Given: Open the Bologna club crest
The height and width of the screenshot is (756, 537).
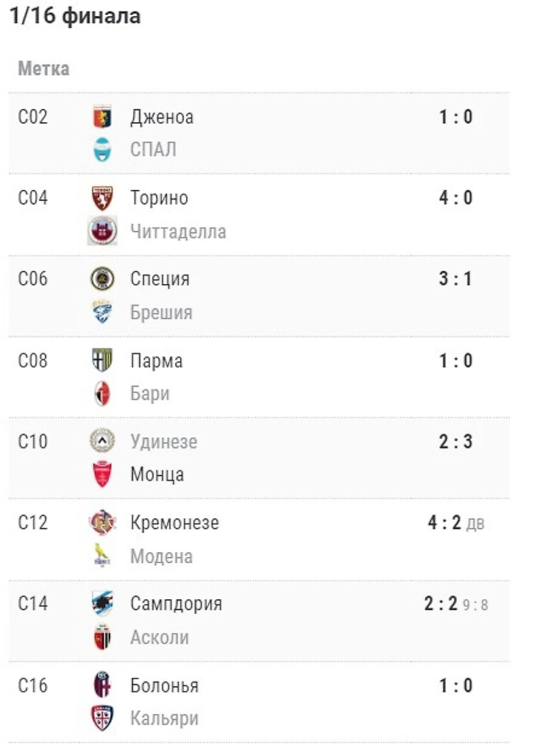Looking at the screenshot, I should (102, 685).
